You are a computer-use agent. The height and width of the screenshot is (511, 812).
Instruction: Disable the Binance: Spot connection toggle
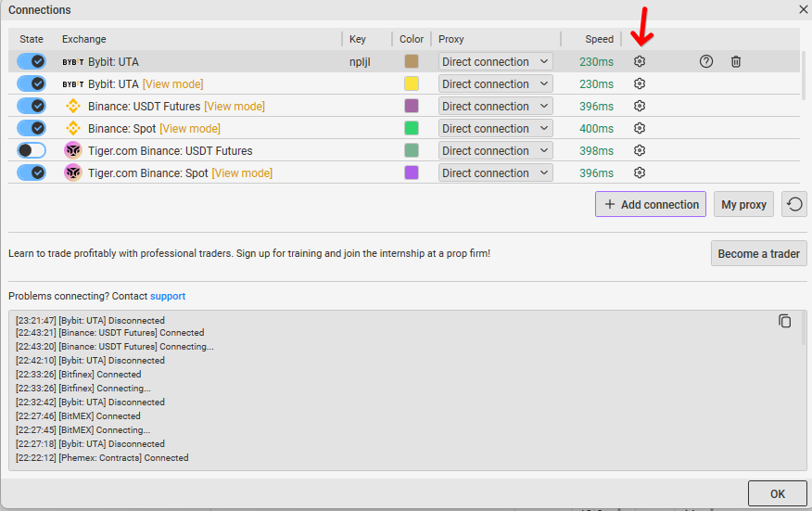pyautogui.click(x=32, y=129)
